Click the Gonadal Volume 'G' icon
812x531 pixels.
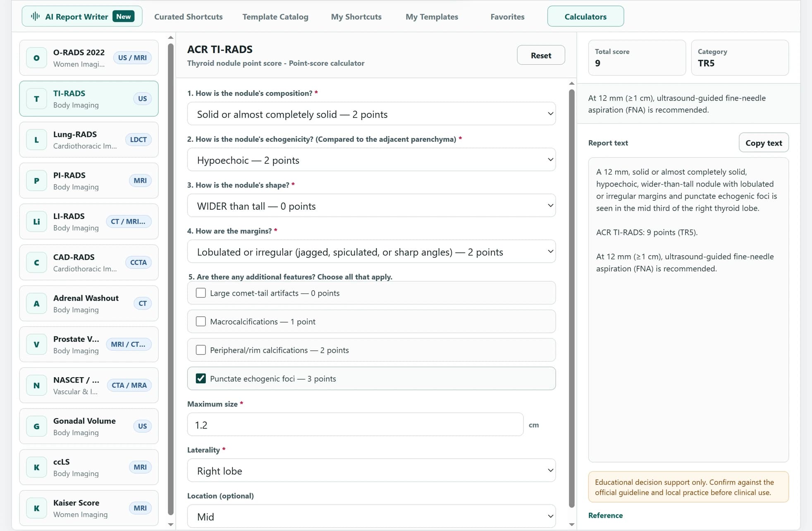pos(36,426)
